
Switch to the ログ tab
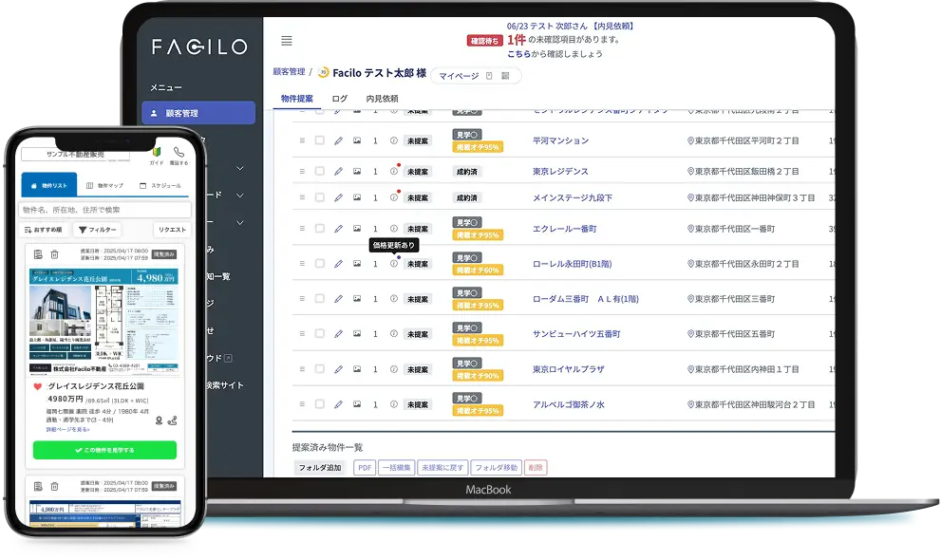pos(340,99)
